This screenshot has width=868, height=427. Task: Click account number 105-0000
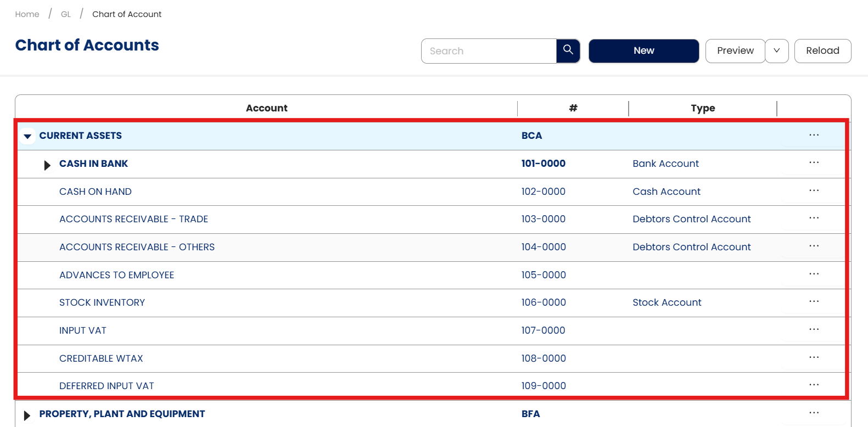(544, 275)
